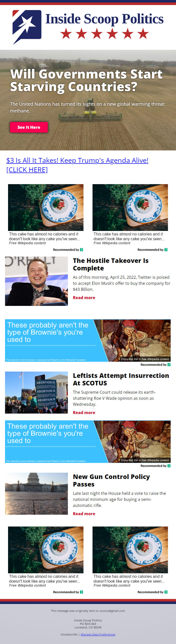Viewport: 176px width, 644px height.
Task: Read more about The Hostile Takeover Is Complete
Action: [x=84, y=298]
